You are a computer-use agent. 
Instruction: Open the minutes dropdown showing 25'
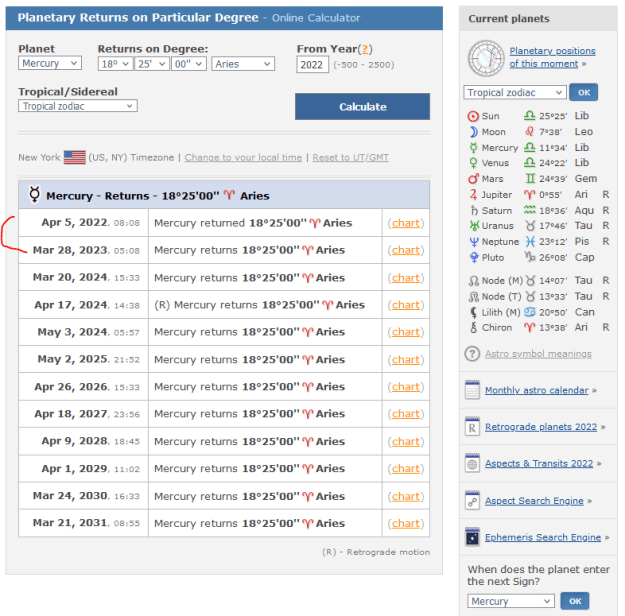coord(152,64)
